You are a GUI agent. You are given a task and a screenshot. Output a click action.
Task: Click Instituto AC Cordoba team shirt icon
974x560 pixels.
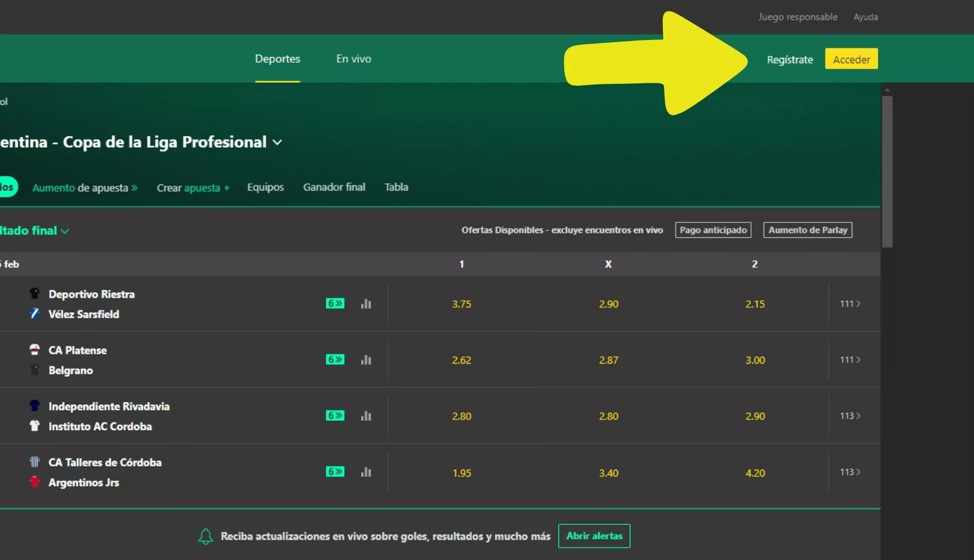click(x=35, y=425)
